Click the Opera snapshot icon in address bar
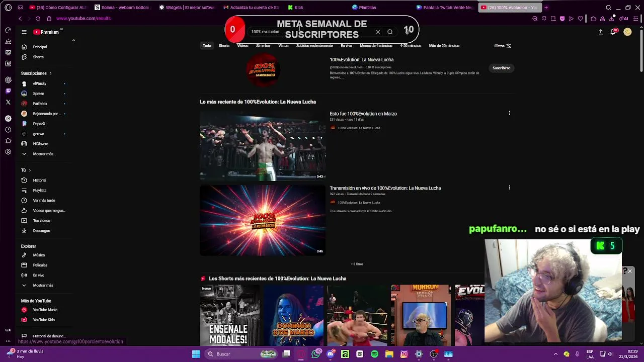The image size is (644, 362). coord(553,19)
